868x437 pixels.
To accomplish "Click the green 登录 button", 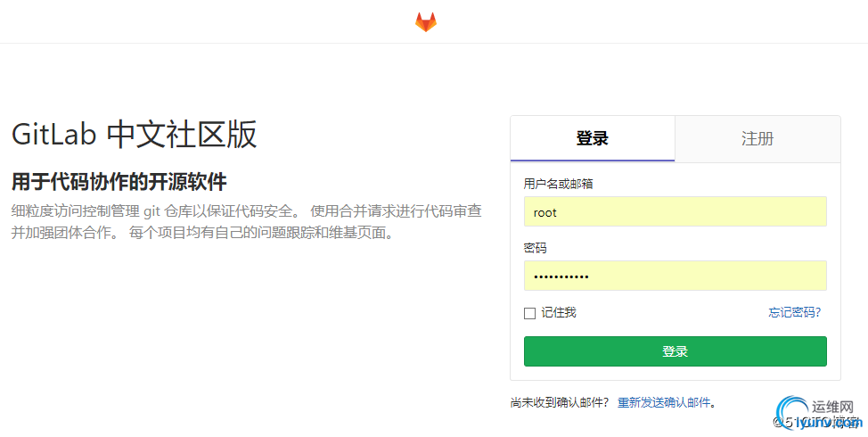I will (675, 351).
